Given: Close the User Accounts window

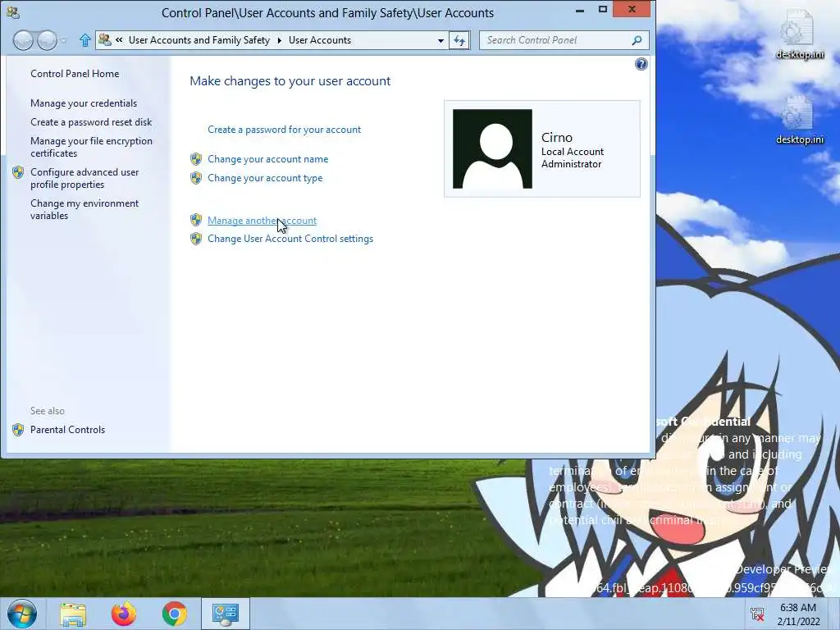Looking at the screenshot, I should coord(632,9).
